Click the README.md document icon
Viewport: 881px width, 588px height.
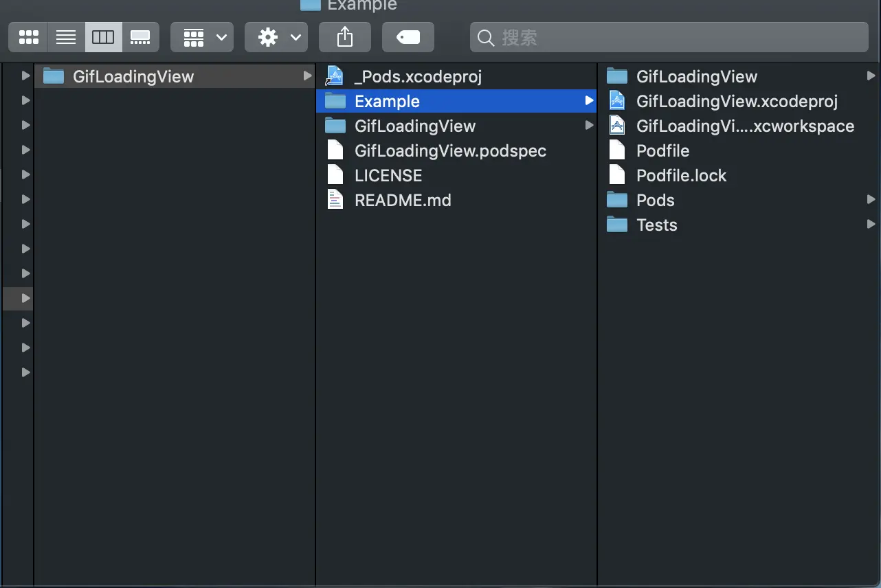click(335, 200)
